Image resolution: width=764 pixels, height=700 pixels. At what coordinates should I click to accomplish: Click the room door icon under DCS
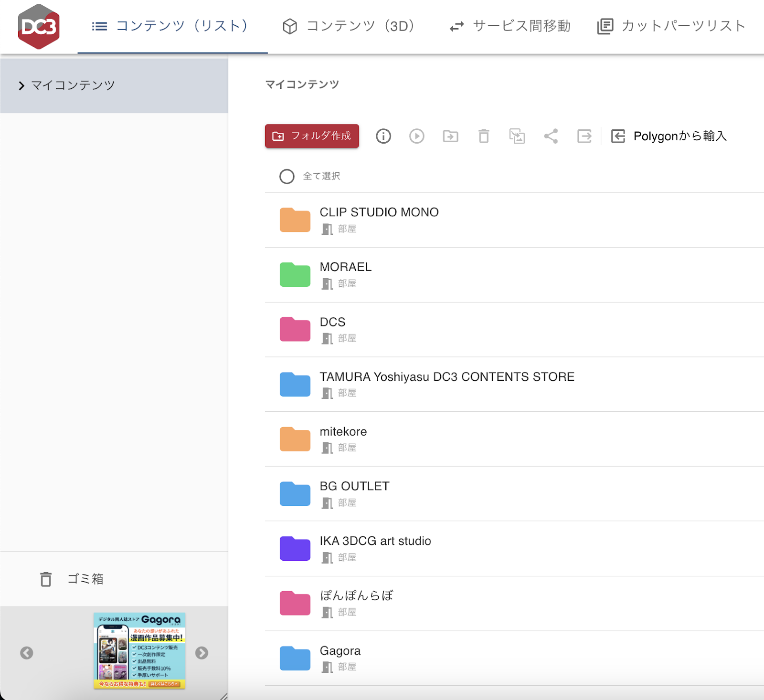coord(327,339)
